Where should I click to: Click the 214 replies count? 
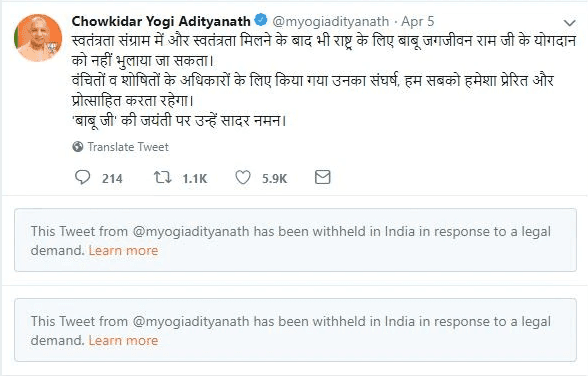click(x=112, y=178)
